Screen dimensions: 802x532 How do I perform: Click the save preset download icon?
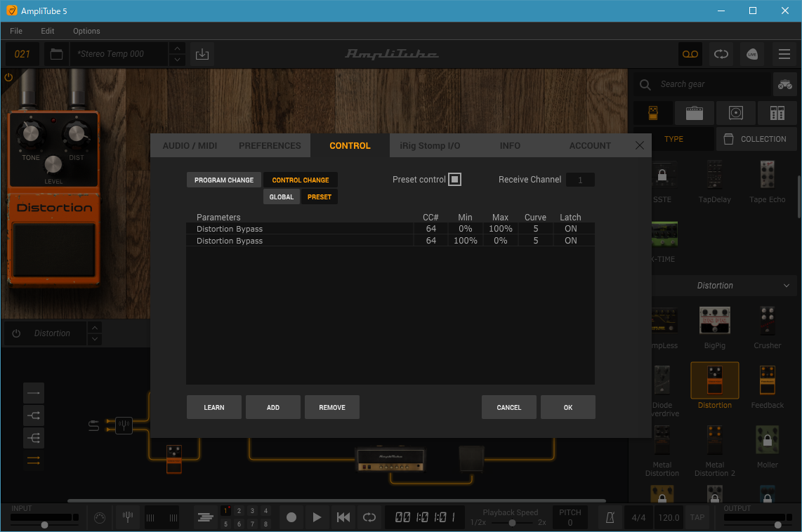pos(202,54)
